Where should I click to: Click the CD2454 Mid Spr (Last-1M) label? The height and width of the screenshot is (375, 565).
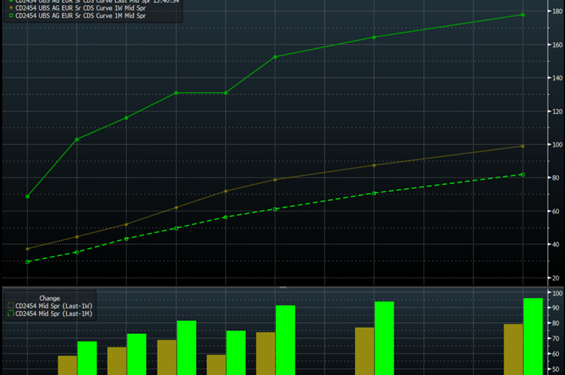tap(54, 314)
